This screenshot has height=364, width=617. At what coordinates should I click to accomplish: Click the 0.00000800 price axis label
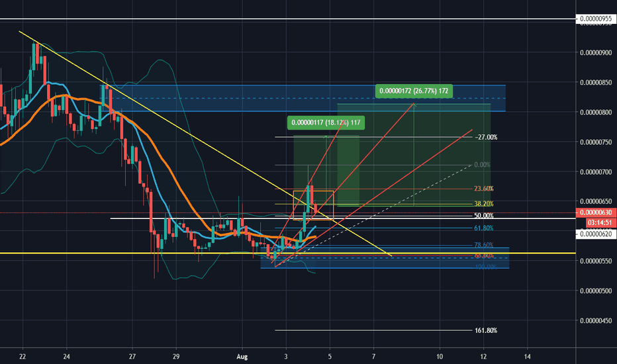(596, 112)
